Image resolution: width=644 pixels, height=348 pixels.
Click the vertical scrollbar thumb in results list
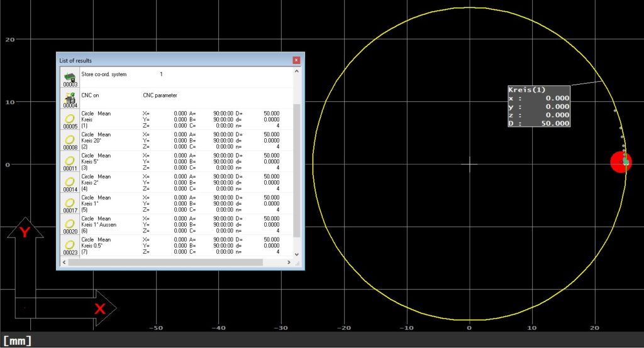(x=297, y=170)
